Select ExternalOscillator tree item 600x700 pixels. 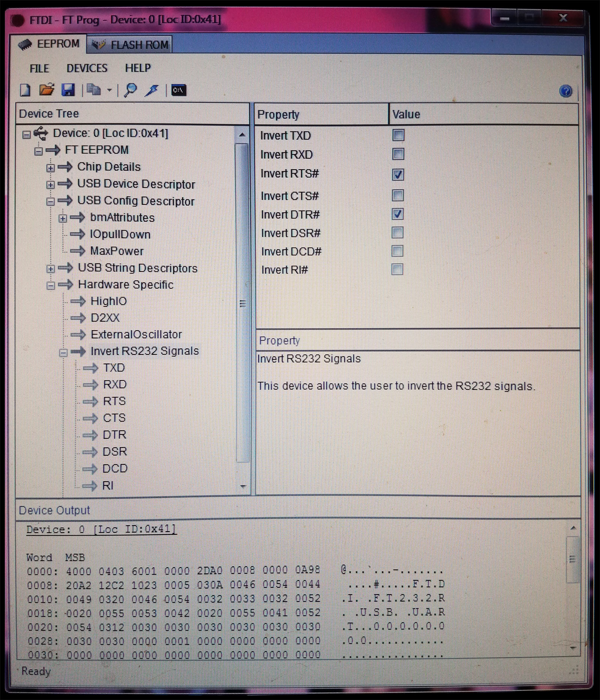click(136, 334)
